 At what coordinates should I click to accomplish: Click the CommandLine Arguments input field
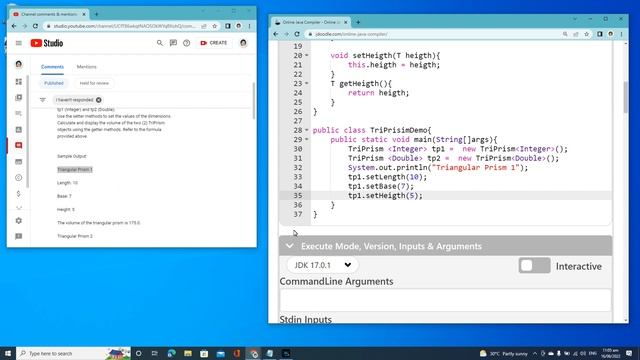click(x=445, y=300)
